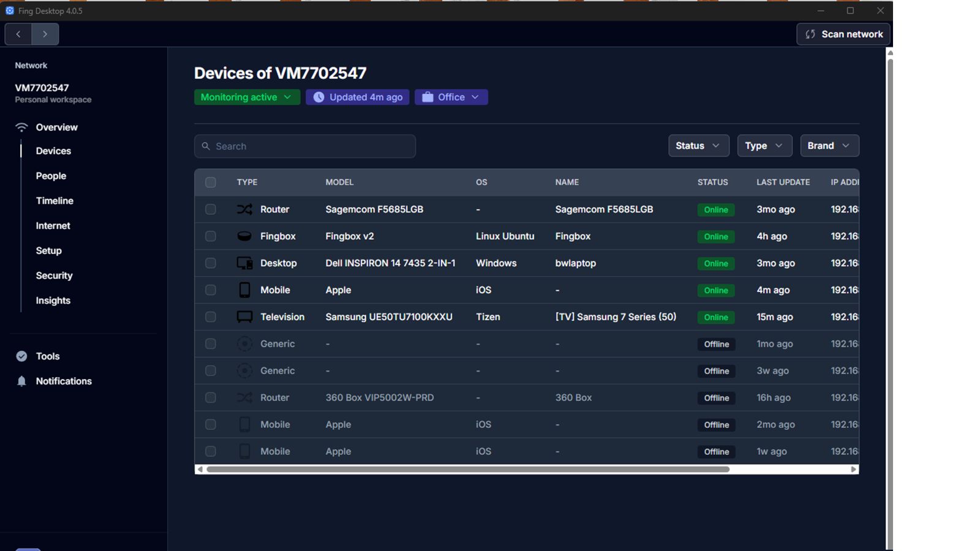This screenshot has height=551, width=980.
Task: Click the window vertical scrollbar
Action: coord(889,304)
